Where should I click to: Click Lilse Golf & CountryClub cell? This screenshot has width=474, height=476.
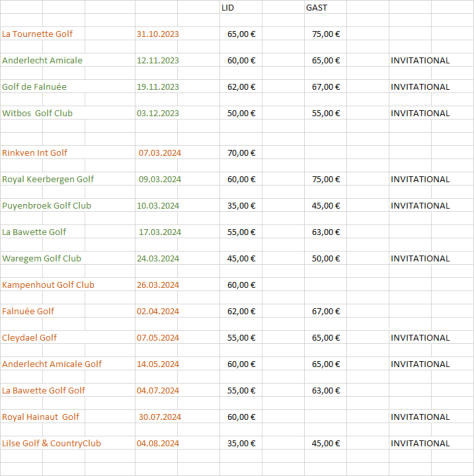(x=51, y=443)
